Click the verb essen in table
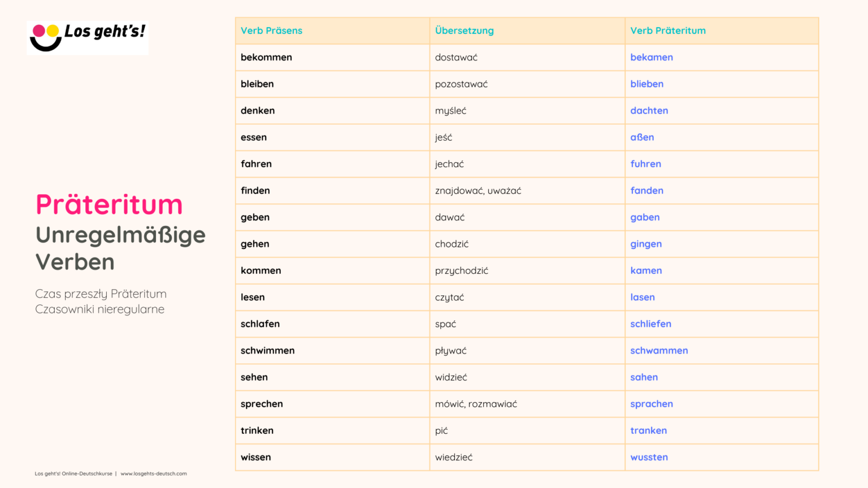The image size is (868, 488). click(x=253, y=137)
